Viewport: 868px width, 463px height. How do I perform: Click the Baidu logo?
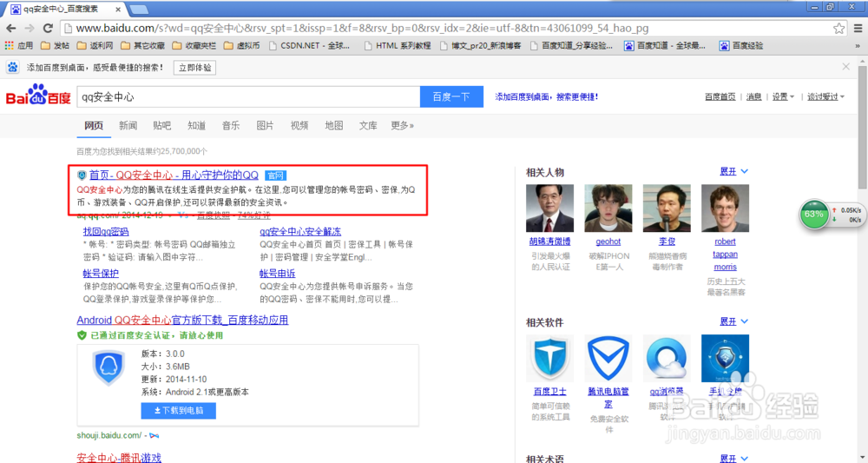tap(38, 96)
